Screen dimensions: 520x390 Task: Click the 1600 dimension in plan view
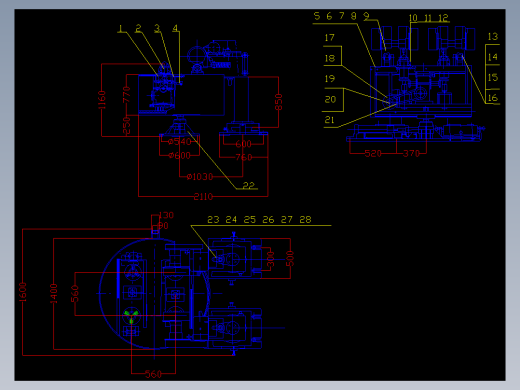pyautogui.click(x=23, y=292)
